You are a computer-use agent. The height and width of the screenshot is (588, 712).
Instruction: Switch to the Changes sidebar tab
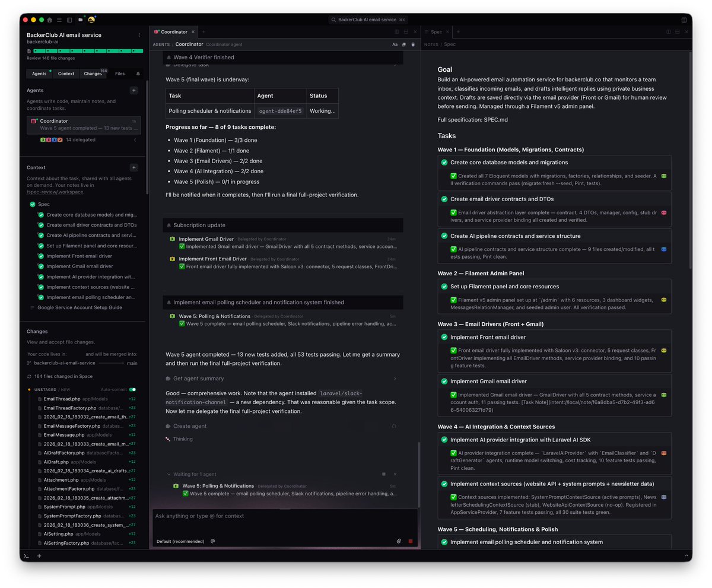click(x=93, y=74)
